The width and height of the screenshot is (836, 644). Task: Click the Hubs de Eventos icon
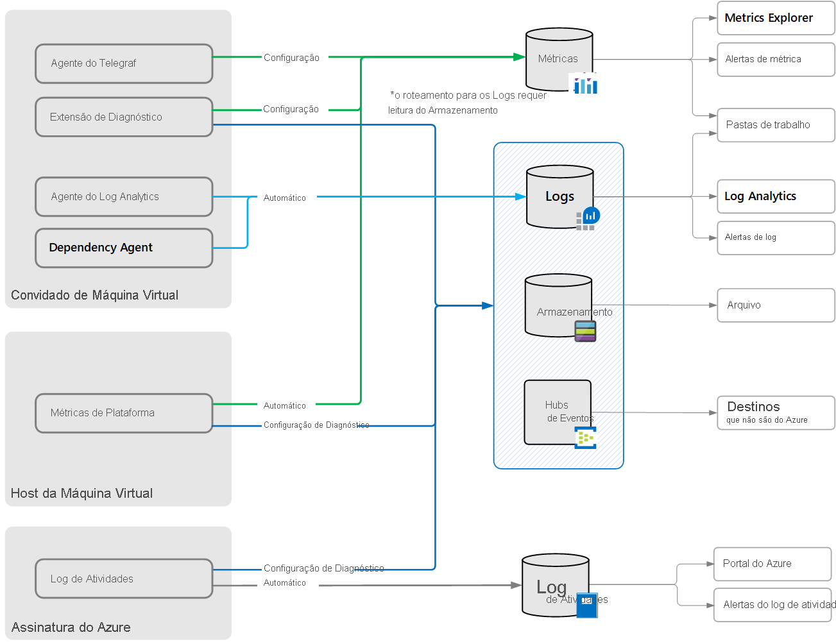pos(585,437)
